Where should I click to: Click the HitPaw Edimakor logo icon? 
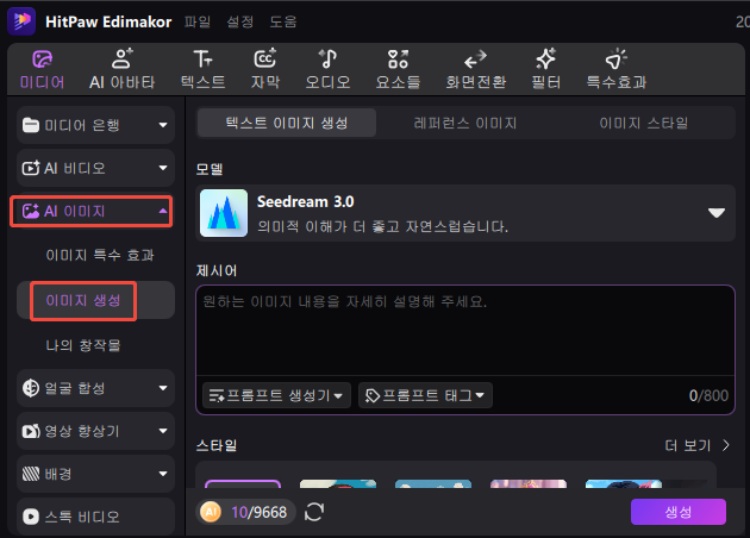point(22,21)
